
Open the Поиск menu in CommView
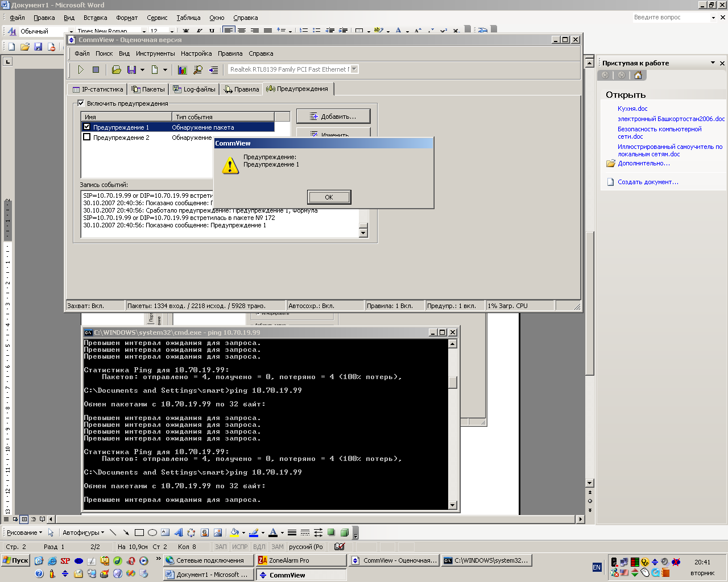104,53
